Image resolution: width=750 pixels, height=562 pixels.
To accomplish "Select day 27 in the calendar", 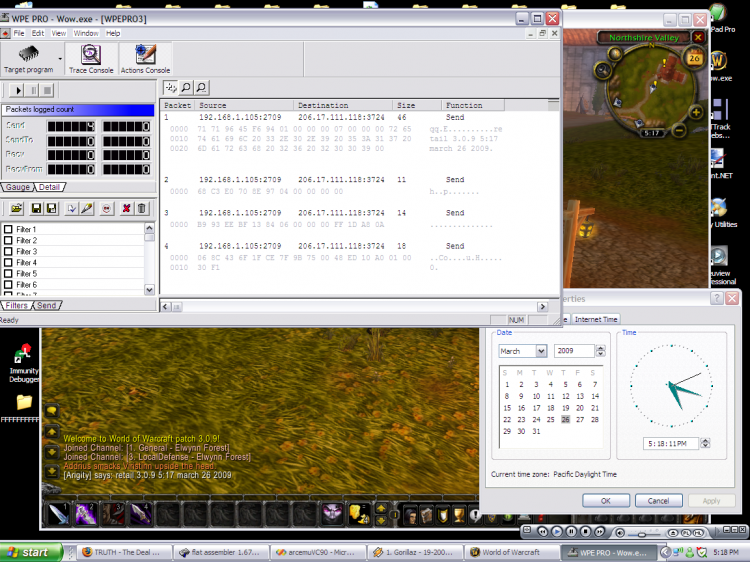I will (x=580, y=419).
